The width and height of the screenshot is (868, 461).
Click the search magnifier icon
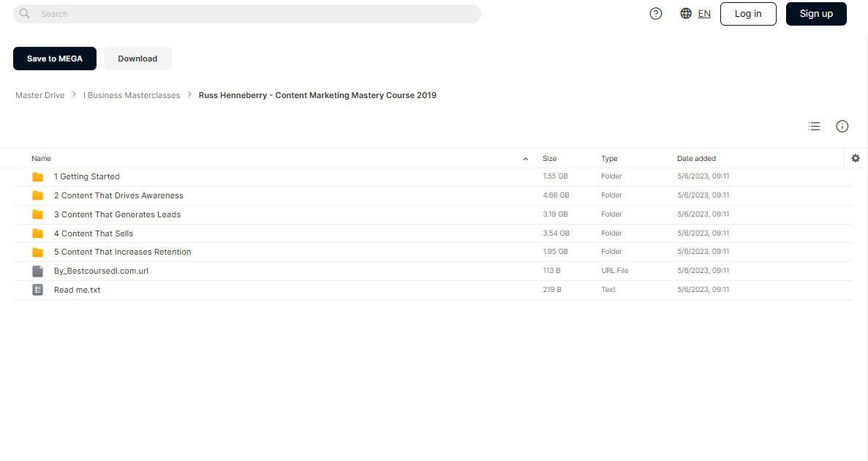[25, 13]
